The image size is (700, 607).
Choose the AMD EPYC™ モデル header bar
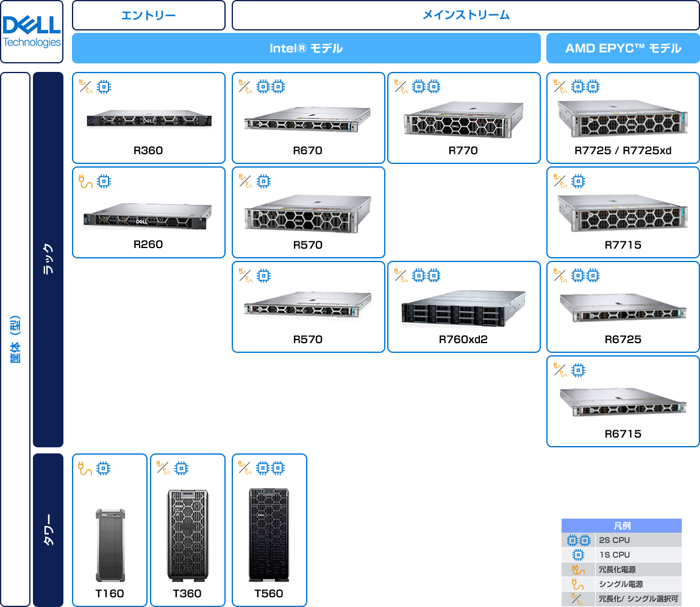[x=623, y=48]
